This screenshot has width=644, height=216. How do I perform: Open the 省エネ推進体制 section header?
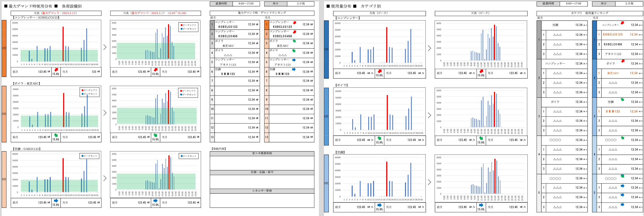click(262, 154)
